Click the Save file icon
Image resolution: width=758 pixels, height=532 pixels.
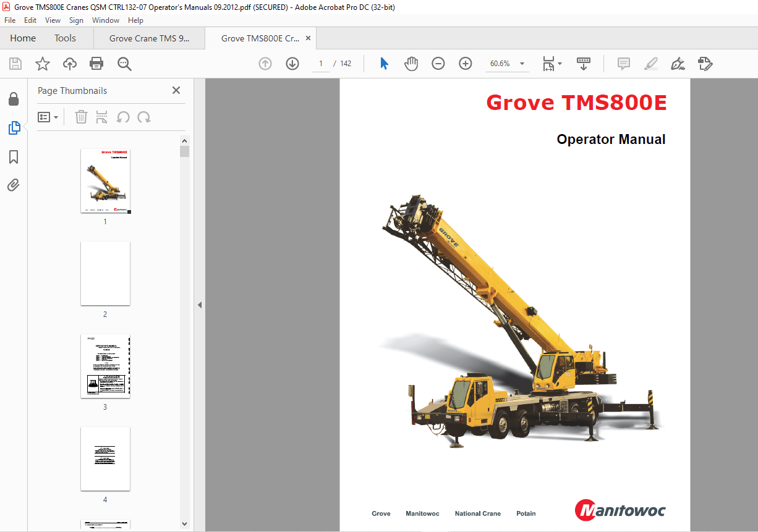coord(15,64)
